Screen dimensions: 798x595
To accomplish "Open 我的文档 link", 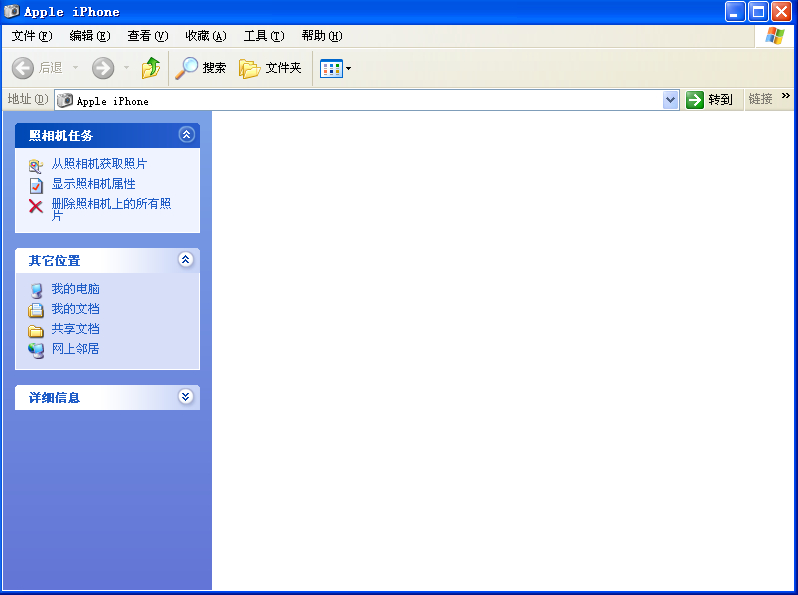I will [75, 308].
